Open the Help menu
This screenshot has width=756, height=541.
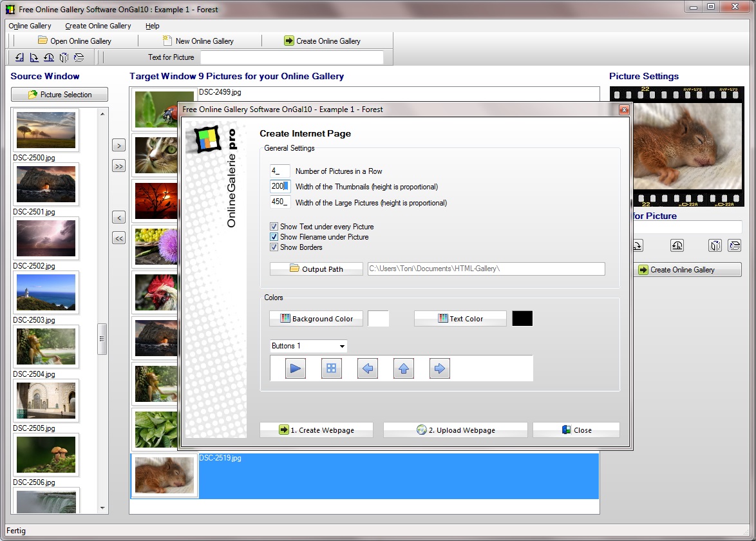pos(152,26)
